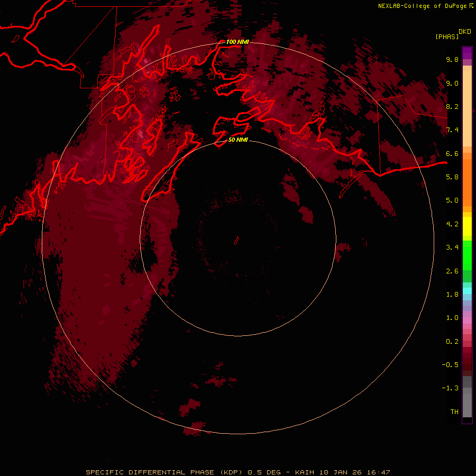
Task: Pick the dark red band beside -0.5
Action: pos(467,364)
